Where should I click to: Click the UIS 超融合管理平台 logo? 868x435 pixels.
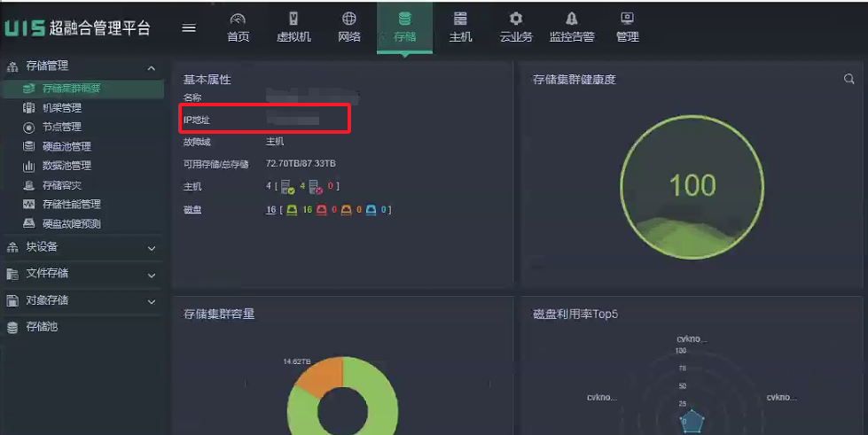[x=77, y=27]
